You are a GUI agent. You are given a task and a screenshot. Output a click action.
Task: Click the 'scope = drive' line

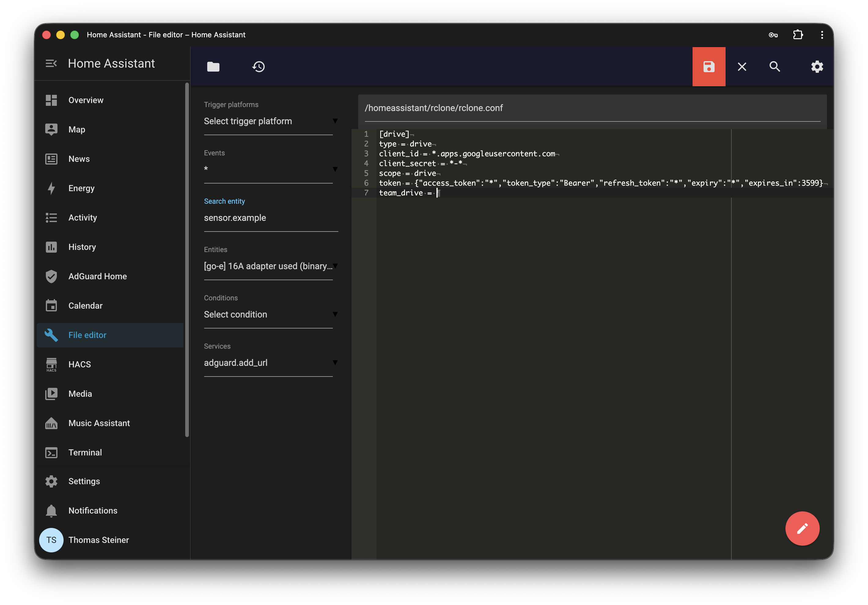click(407, 173)
